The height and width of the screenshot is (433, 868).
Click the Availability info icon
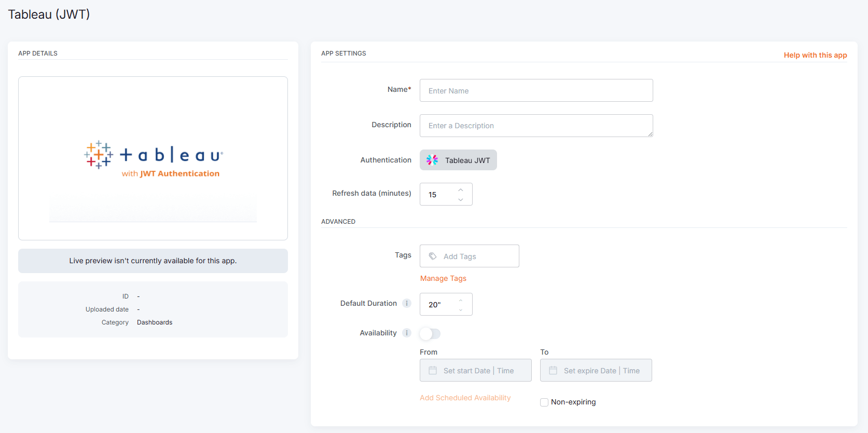tap(407, 333)
